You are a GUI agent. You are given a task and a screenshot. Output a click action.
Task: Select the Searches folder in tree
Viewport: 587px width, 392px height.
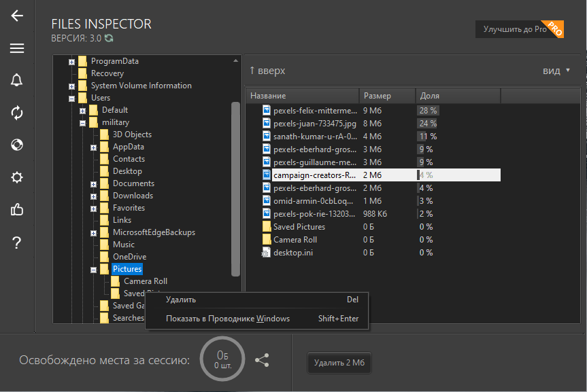[x=129, y=318]
